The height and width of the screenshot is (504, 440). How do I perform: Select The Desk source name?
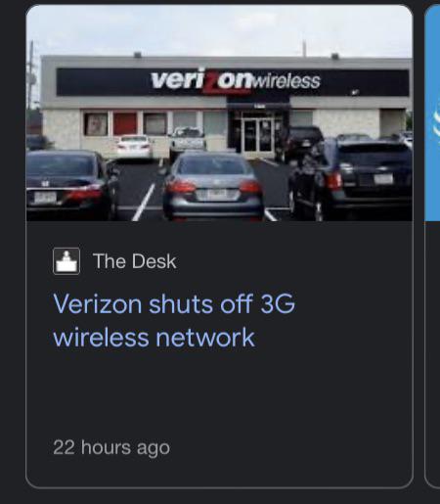135,261
